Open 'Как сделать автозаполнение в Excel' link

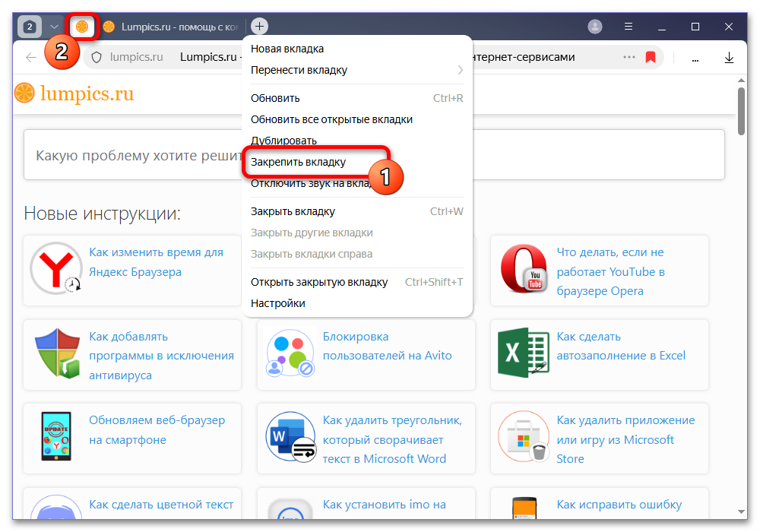[x=621, y=346]
